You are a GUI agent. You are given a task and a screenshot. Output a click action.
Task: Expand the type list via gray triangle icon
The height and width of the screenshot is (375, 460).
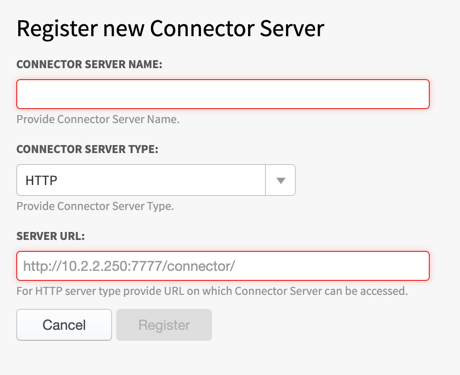coord(281,180)
